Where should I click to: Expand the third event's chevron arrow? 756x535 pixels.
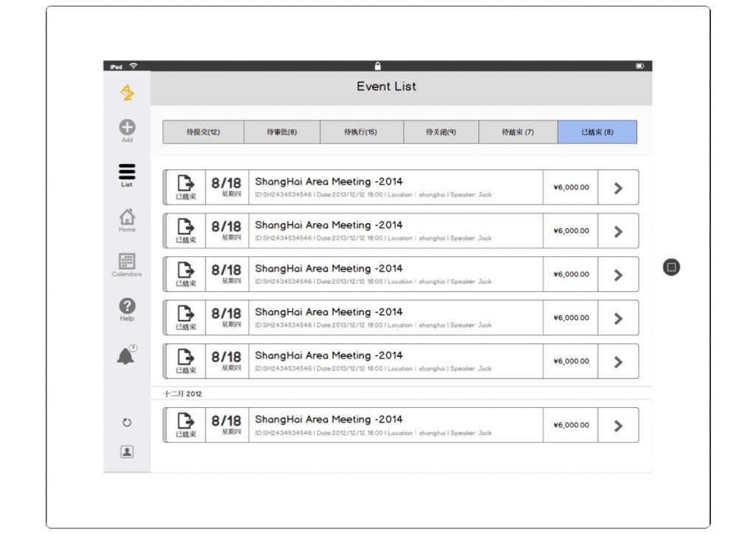tap(618, 275)
